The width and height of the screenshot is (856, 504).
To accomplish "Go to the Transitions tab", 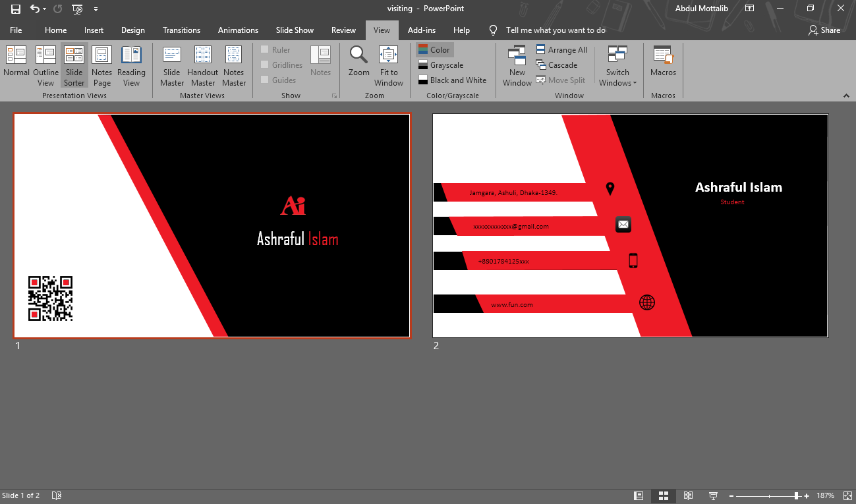I will [x=181, y=30].
